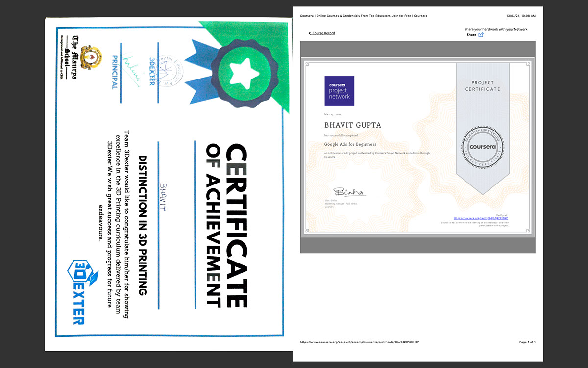
Task: Click 'Share your hard work with your Network' text
Action: 496,29
